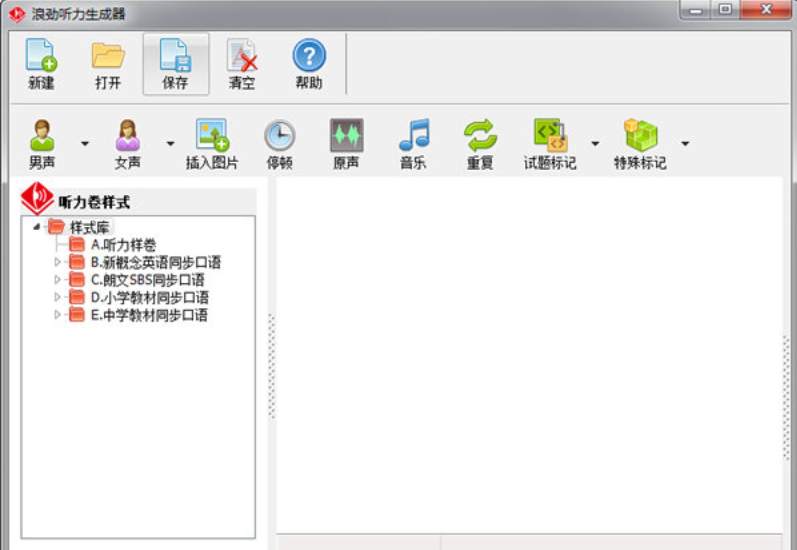This screenshot has width=797, height=550.
Task: Click the dotted splitter between the panels
Action: (x=271, y=366)
